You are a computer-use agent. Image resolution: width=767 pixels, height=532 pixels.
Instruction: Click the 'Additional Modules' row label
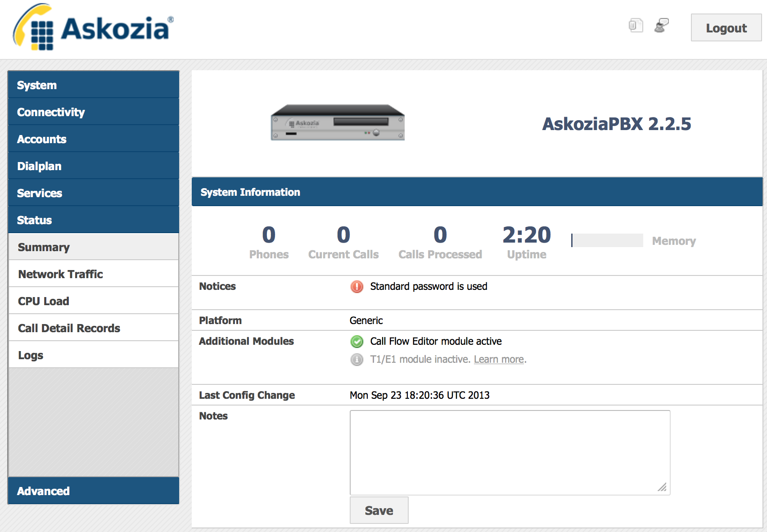point(246,341)
